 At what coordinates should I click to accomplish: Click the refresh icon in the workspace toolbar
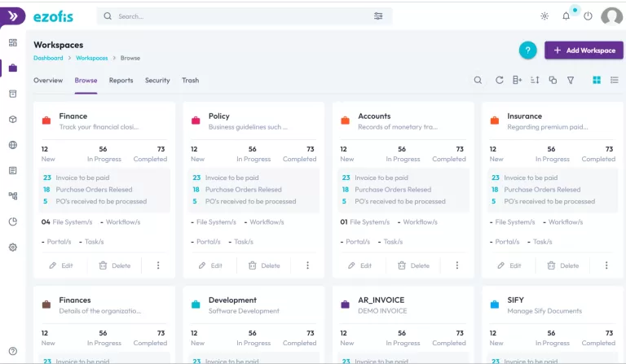(500, 81)
